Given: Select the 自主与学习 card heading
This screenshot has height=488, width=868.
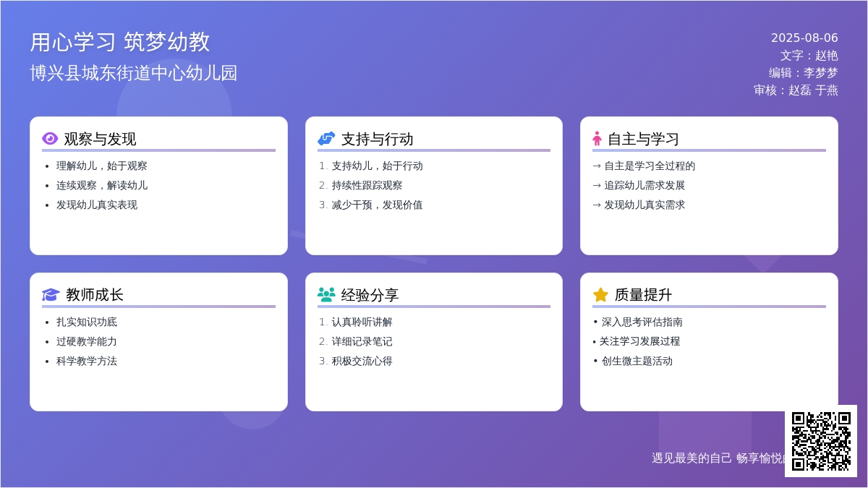Looking at the screenshot, I should pyautogui.click(x=643, y=139).
